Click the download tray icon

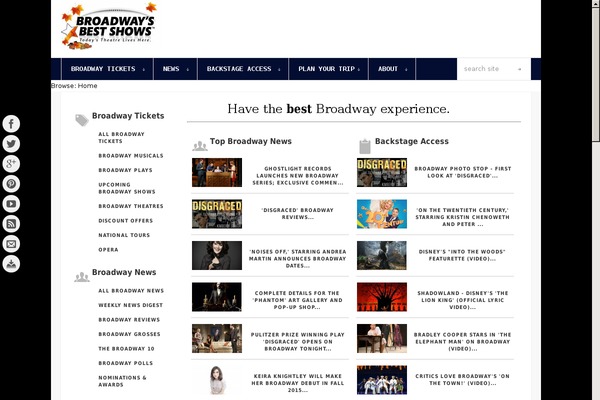pos(11,264)
